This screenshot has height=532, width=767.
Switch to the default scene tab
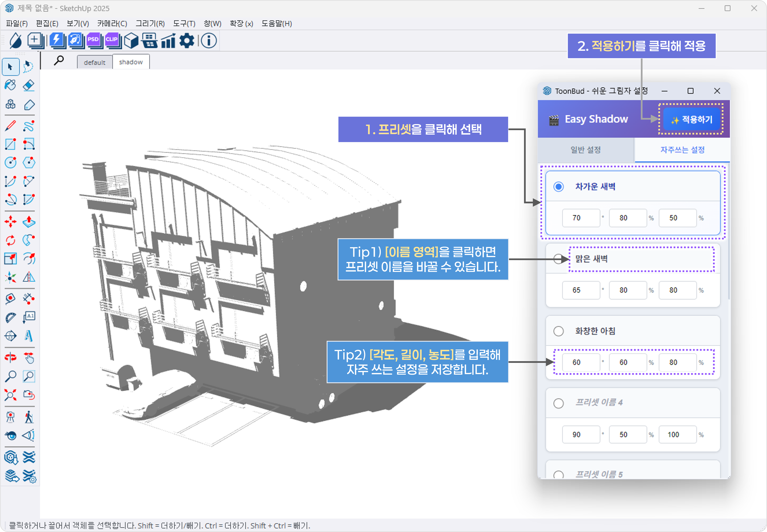(95, 62)
